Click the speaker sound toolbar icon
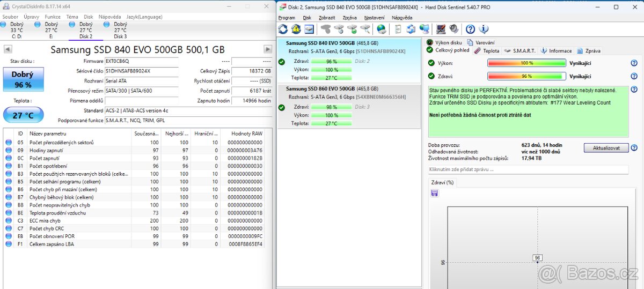This screenshot has width=644, height=289. [x=453, y=29]
